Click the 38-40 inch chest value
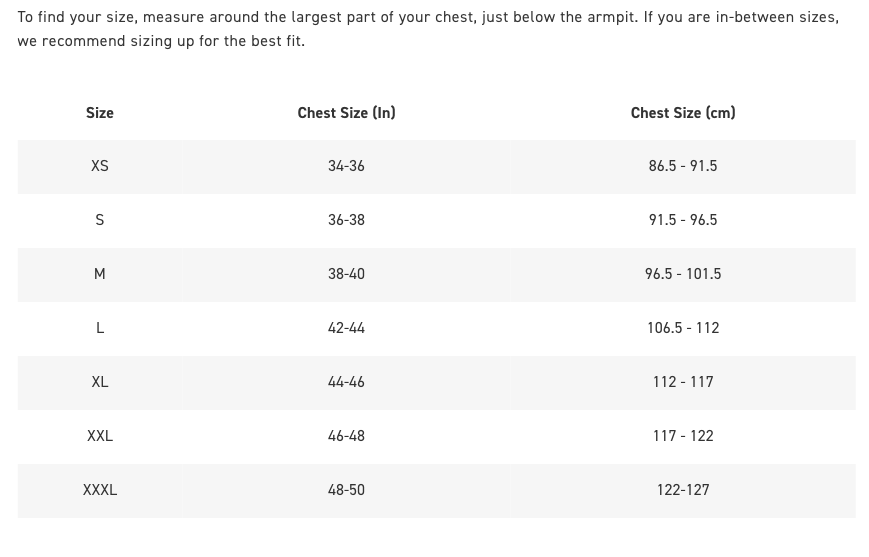 coord(346,274)
